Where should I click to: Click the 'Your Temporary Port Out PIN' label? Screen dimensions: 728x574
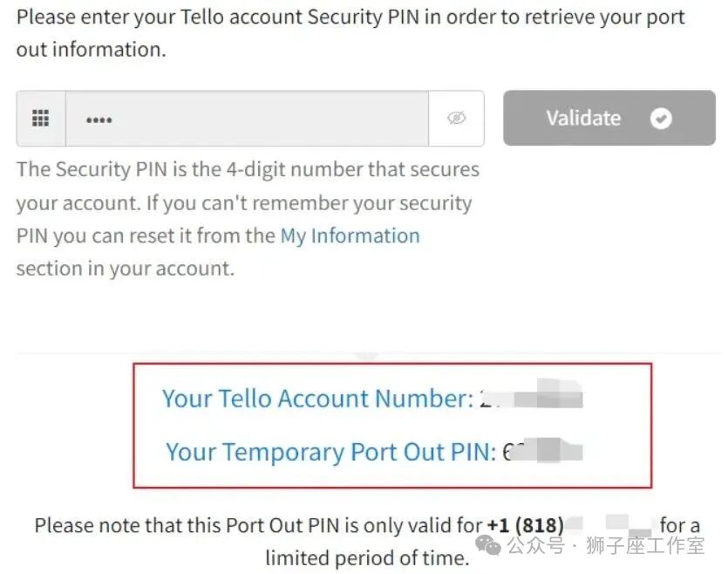(x=330, y=452)
